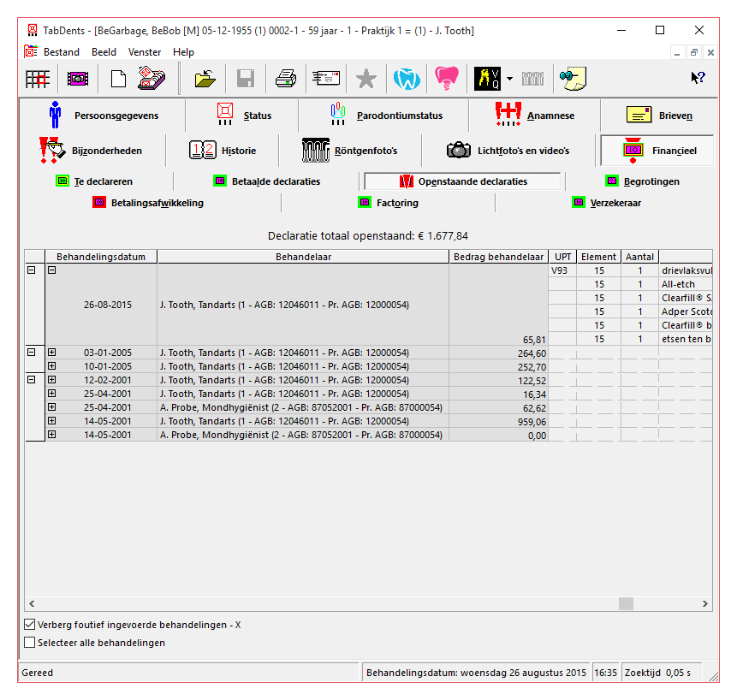Select the 264,60 amount cell
Viewport: 737px width, 700px height.
[499, 353]
